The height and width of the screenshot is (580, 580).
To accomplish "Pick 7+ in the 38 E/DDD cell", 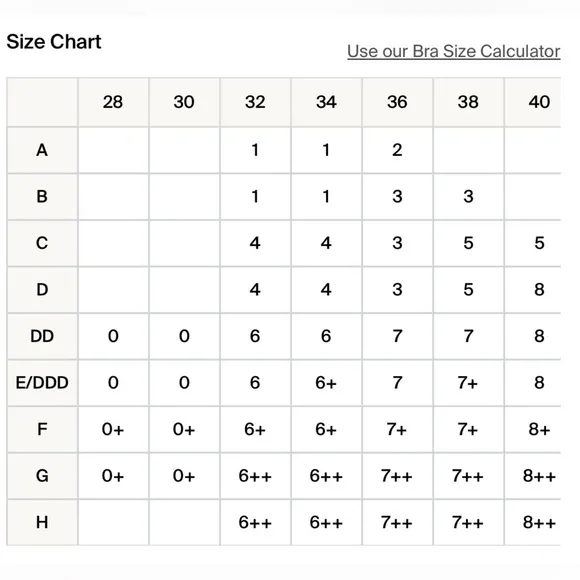I will (468, 383).
